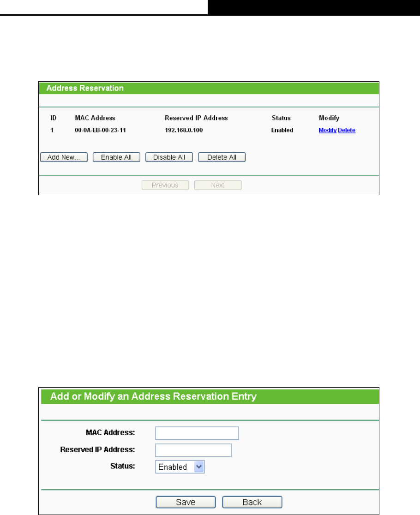
Task: Click the Delete link for entry 1
Action: point(347,130)
